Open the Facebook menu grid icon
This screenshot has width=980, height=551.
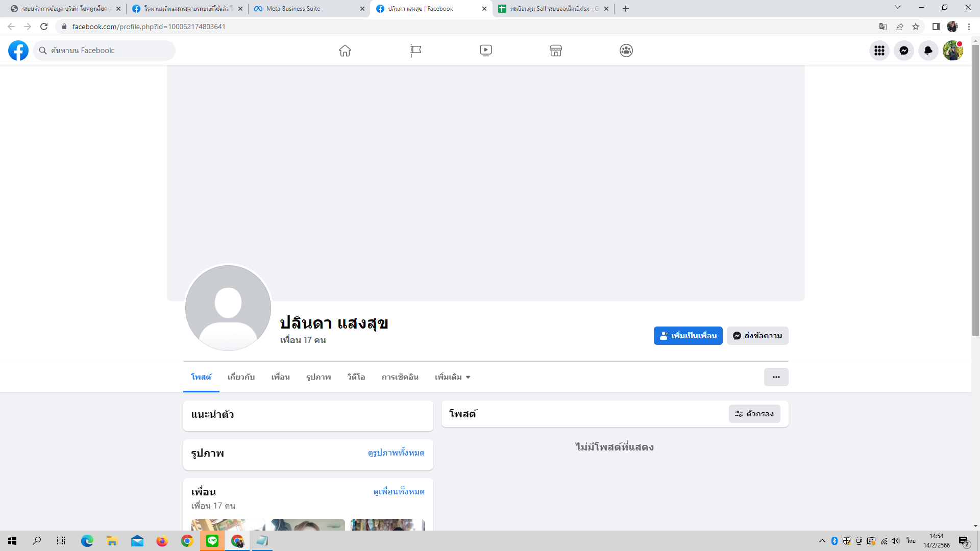[879, 51]
